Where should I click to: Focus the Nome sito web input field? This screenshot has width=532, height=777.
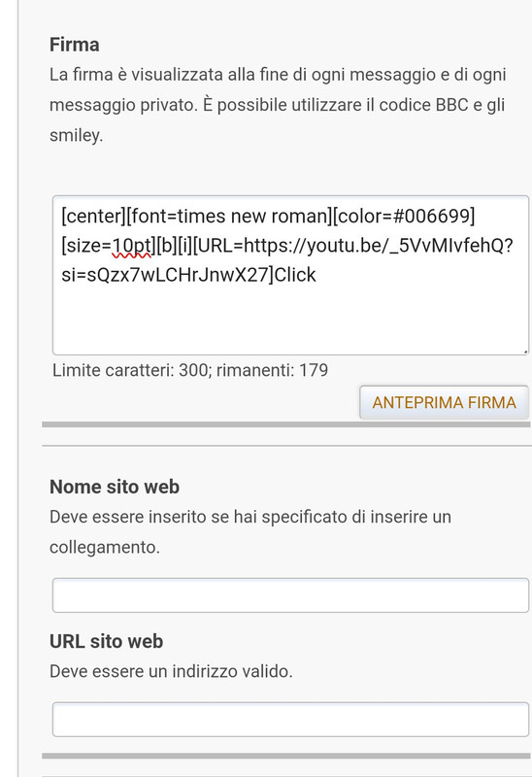pyautogui.click(x=290, y=594)
